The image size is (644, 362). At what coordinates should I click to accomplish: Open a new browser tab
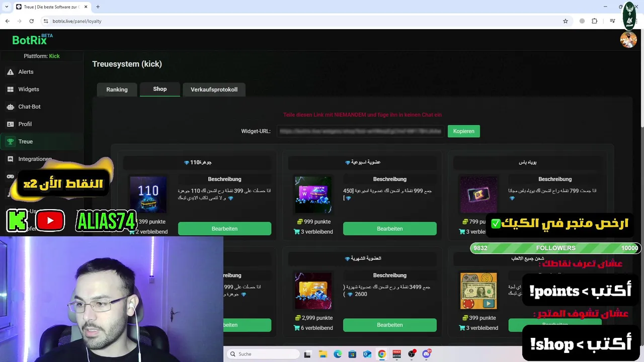tap(98, 7)
